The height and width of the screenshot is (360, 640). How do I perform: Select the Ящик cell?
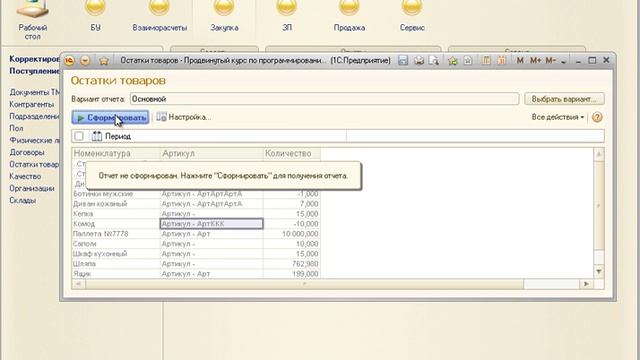[116, 274]
